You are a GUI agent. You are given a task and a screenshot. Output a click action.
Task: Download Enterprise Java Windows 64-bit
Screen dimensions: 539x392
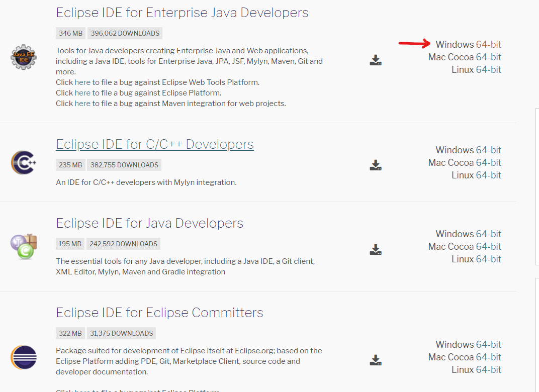[489, 44]
